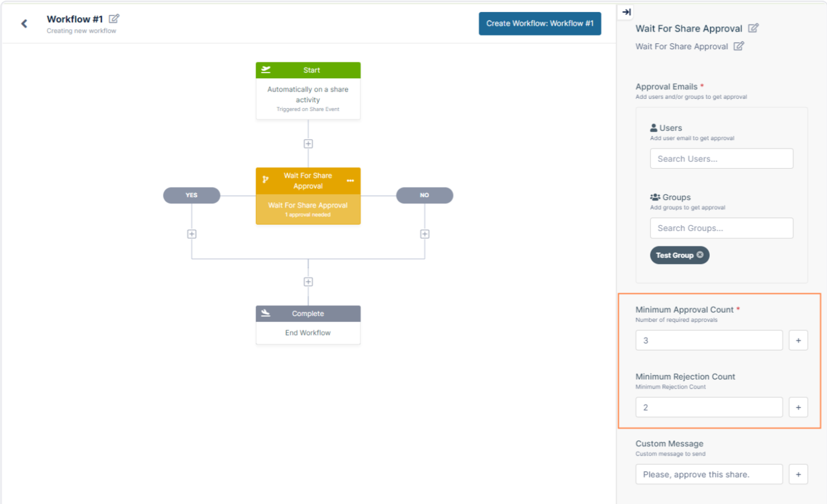Click edit icon beside Wait For Share Approval subtitle
Screen dimensions: 827x504
[x=738, y=46]
